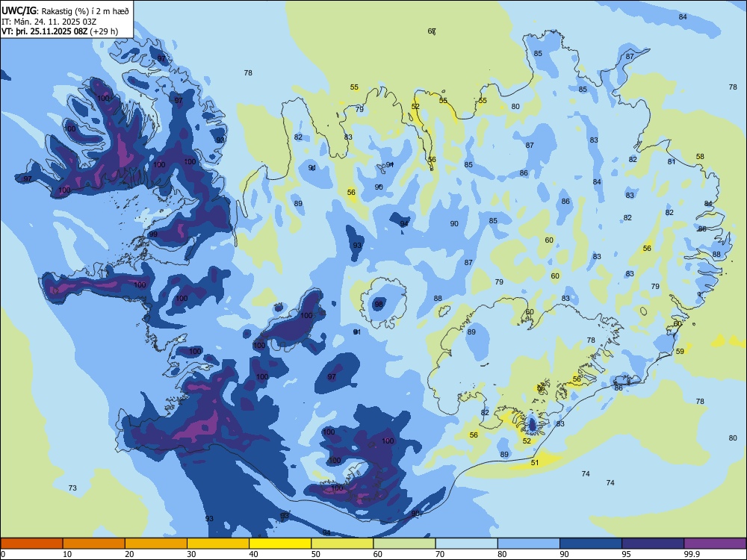Click the legend tick label '40'
Image resolution: width=747 pixels, height=560 pixels.
[253, 554]
